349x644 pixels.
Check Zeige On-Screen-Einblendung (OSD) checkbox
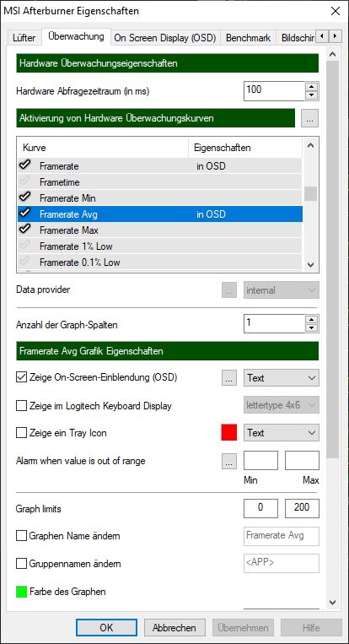(21, 377)
